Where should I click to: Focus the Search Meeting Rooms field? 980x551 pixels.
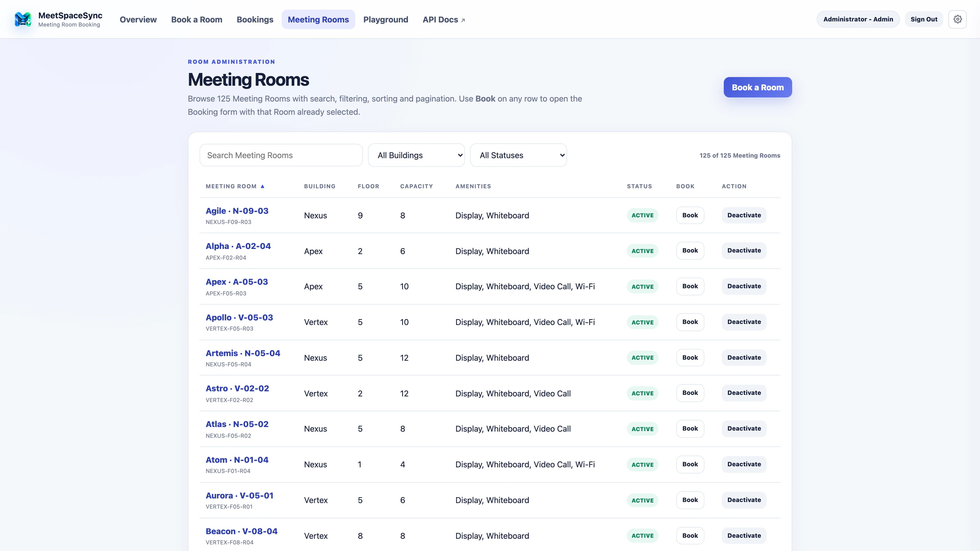coord(281,155)
